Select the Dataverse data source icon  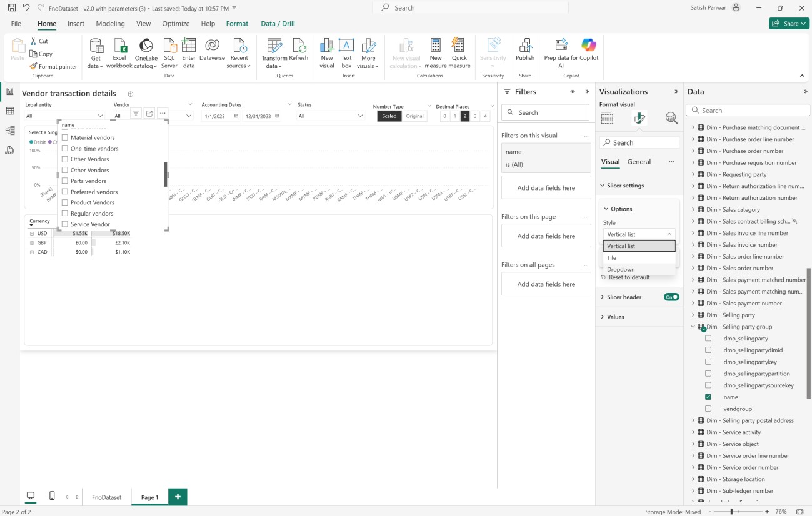point(212,49)
